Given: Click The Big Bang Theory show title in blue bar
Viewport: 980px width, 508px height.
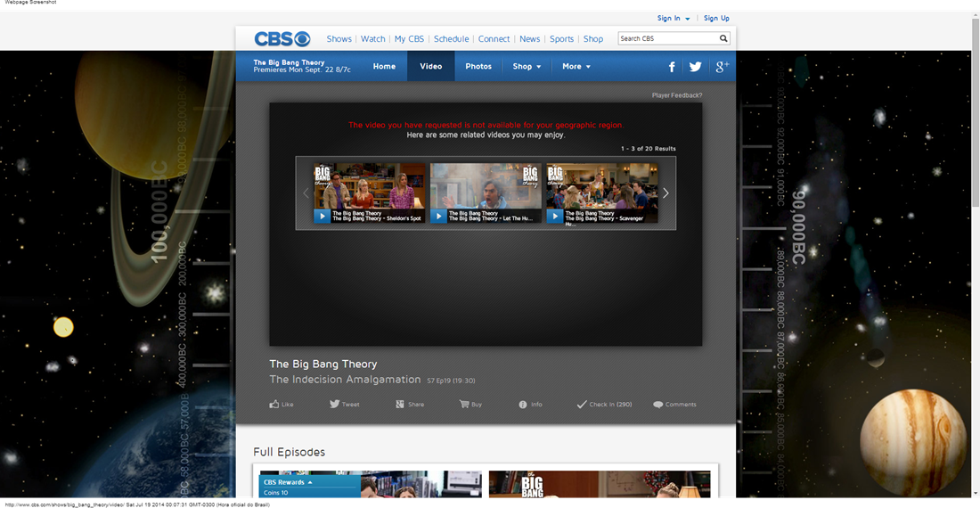Looking at the screenshot, I should click(289, 62).
